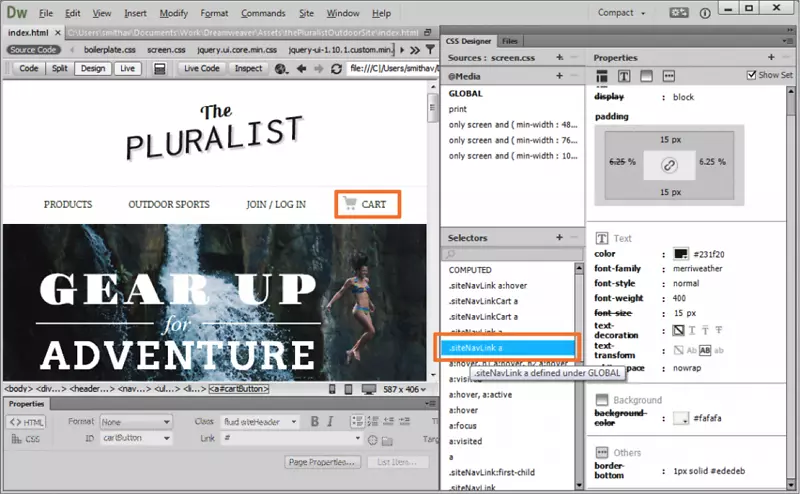Click the padding link-values chain icon

[x=669, y=165]
